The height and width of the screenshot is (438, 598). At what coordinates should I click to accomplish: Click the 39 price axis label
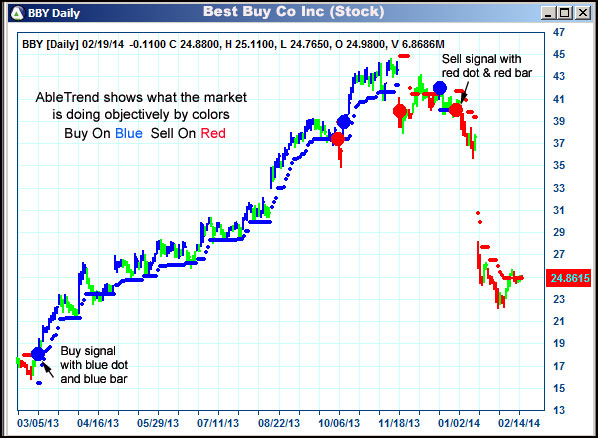[x=559, y=121]
